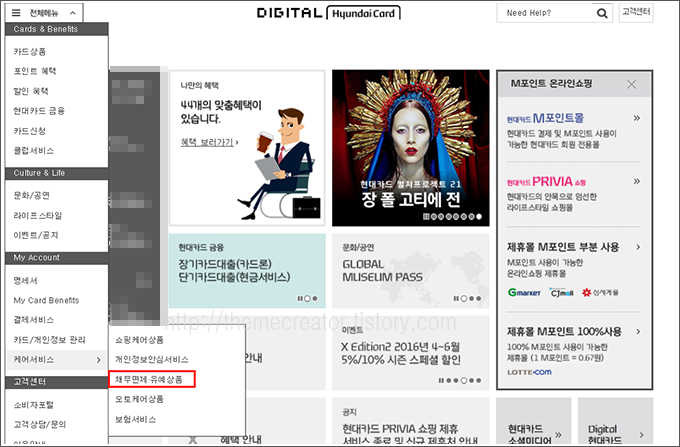Select 카드상품 menu item

click(x=29, y=52)
